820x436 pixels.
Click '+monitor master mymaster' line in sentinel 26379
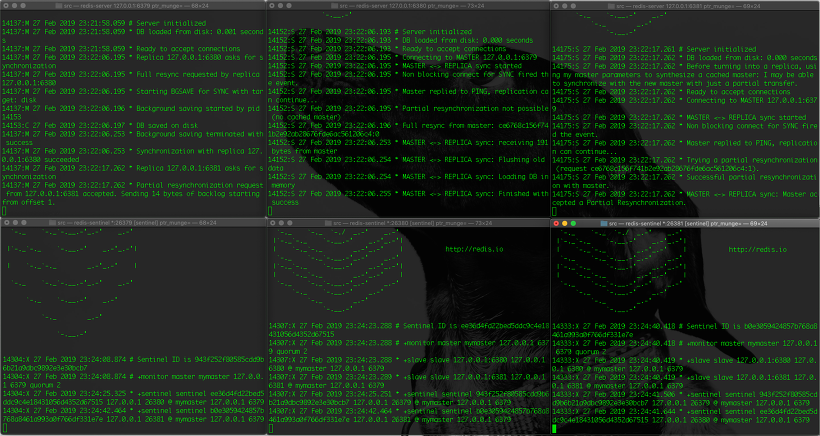(133, 380)
